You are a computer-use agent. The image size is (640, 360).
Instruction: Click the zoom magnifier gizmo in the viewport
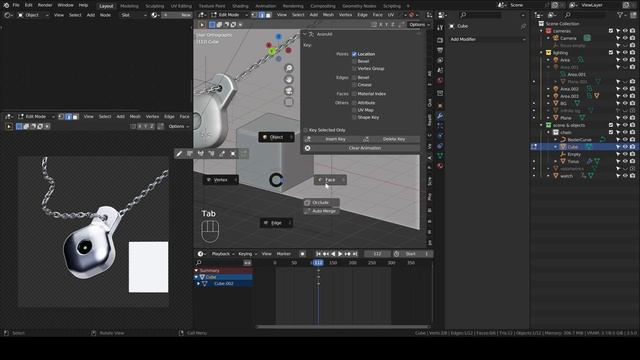coord(289,68)
